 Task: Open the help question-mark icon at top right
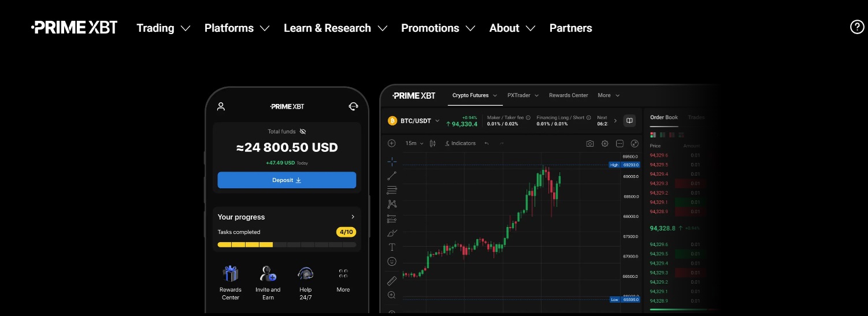tap(857, 27)
